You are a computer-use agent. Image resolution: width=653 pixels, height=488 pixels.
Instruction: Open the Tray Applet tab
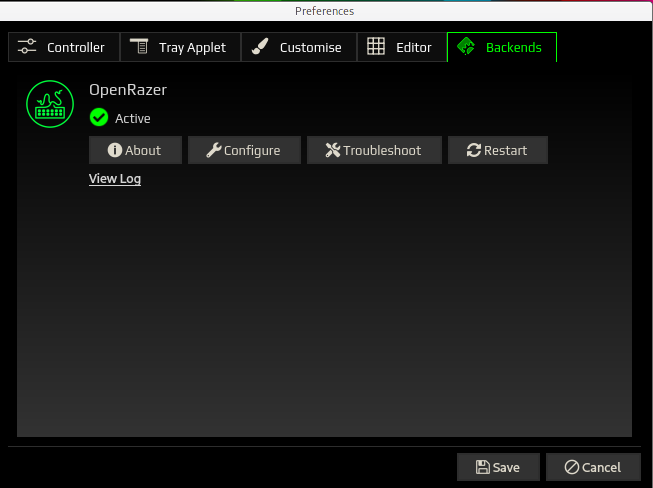[180, 47]
